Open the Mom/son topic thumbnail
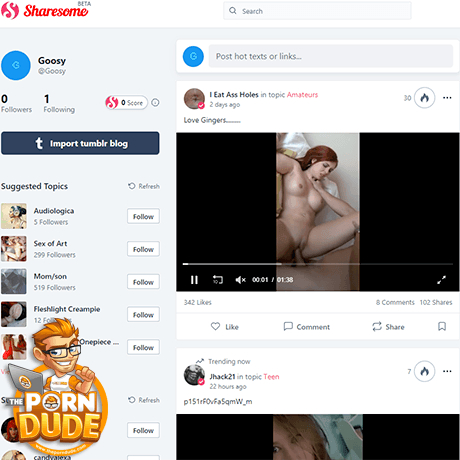The height and width of the screenshot is (460, 460). (x=14, y=281)
